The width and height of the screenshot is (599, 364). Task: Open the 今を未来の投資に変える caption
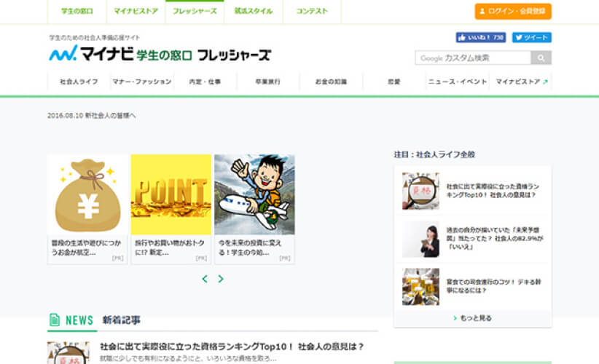(x=250, y=248)
